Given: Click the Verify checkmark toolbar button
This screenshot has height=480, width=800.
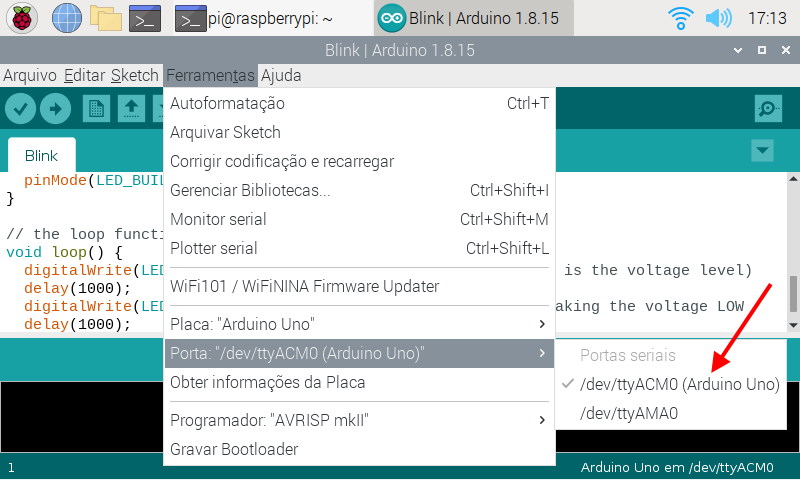Looking at the screenshot, I should tap(20, 109).
